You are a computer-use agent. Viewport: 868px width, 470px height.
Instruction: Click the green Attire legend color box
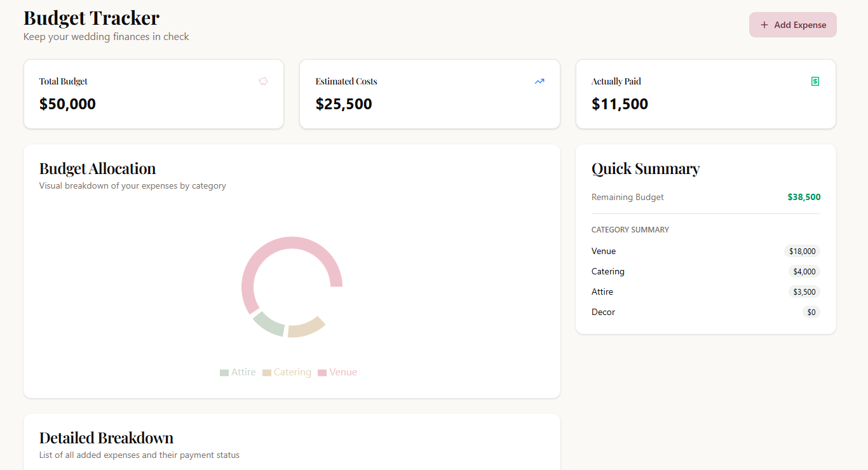tap(224, 373)
